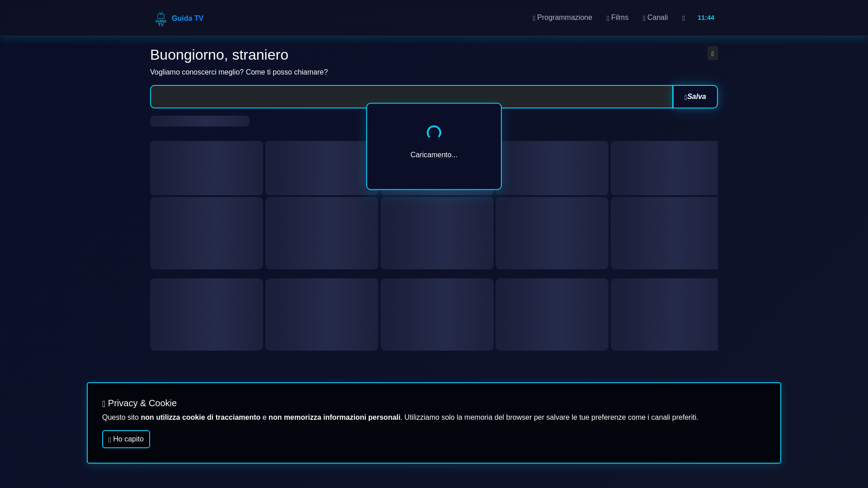Click the loading spinner circle
Viewport: 868px width, 488px height.
tap(434, 132)
